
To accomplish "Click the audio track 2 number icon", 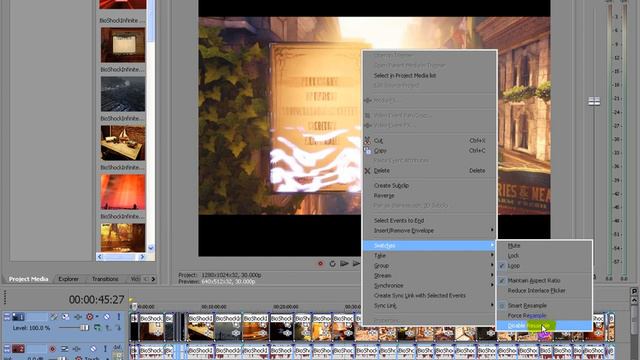I will 18,349.
